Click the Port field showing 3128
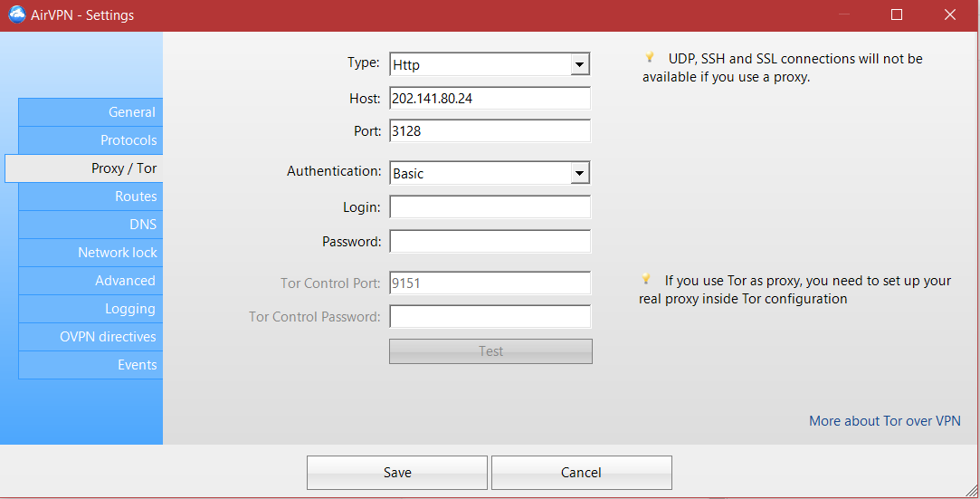Image resolution: width=980 pixels, height=499 pixels. tap(490, 130)
